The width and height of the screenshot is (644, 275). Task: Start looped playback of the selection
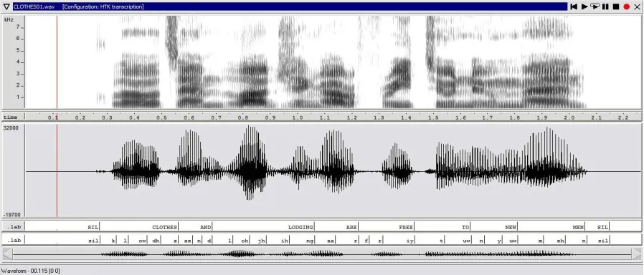pos(595,6)
